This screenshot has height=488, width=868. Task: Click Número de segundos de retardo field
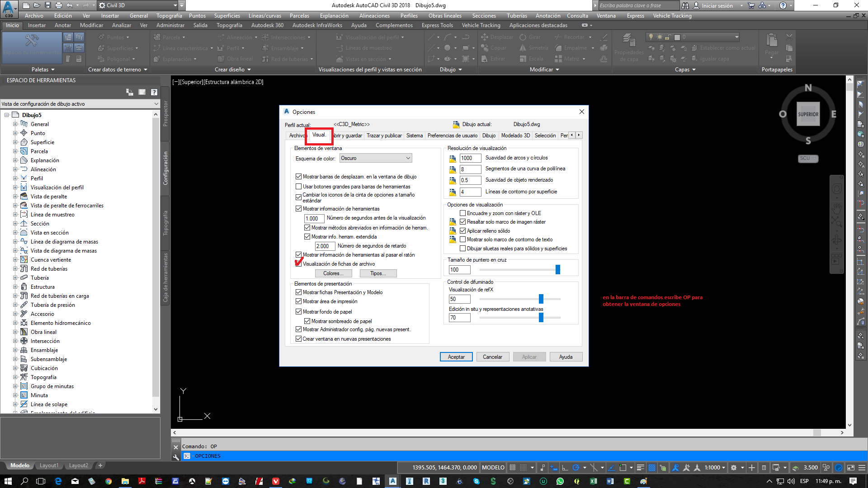[x=325, y=246]
